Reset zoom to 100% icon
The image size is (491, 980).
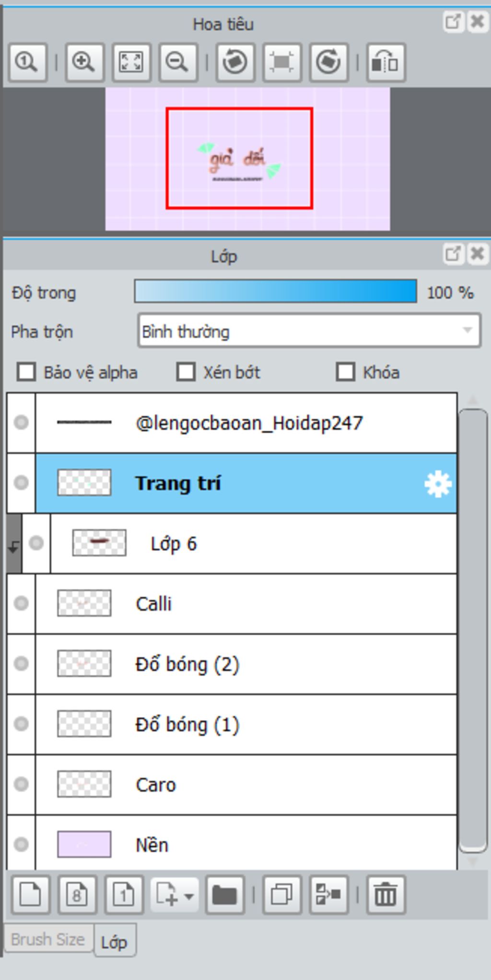tap(27, 62)
